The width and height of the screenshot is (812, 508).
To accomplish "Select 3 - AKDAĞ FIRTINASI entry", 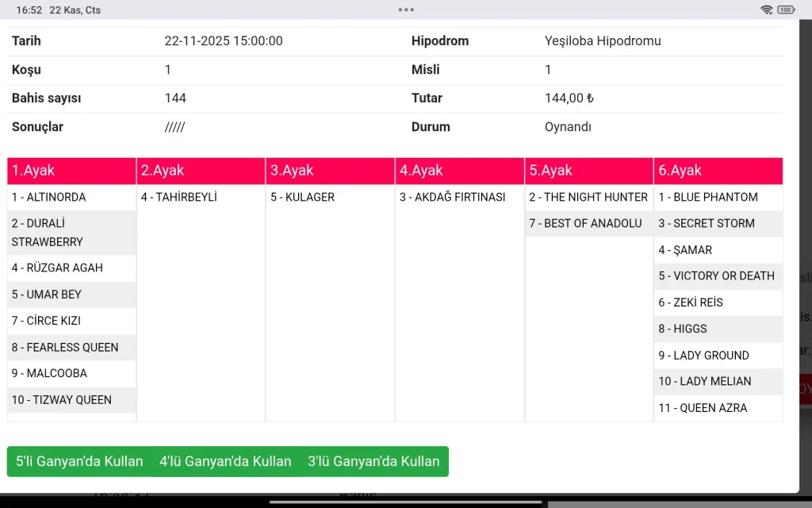I will point(453,197).
